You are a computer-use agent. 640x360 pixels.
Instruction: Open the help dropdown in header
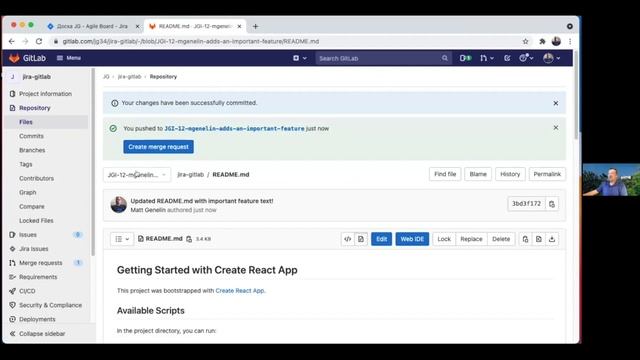pyautogui.click(x=526, y=58)
